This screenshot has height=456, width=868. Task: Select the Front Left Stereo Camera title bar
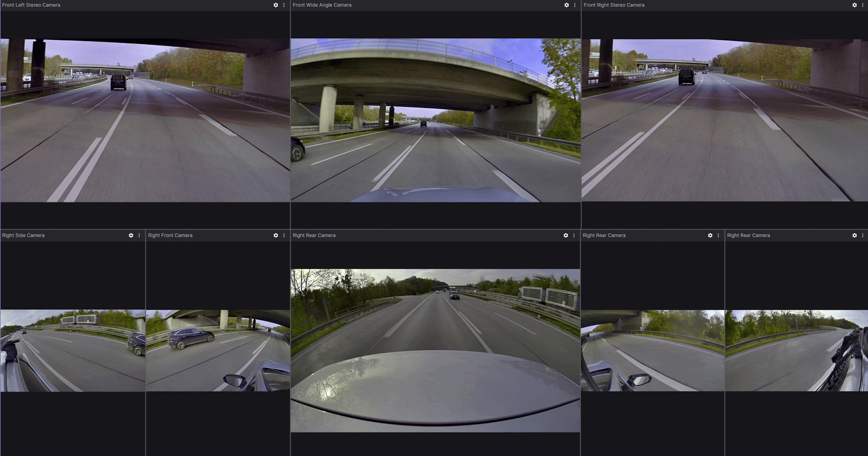(31, 5)
